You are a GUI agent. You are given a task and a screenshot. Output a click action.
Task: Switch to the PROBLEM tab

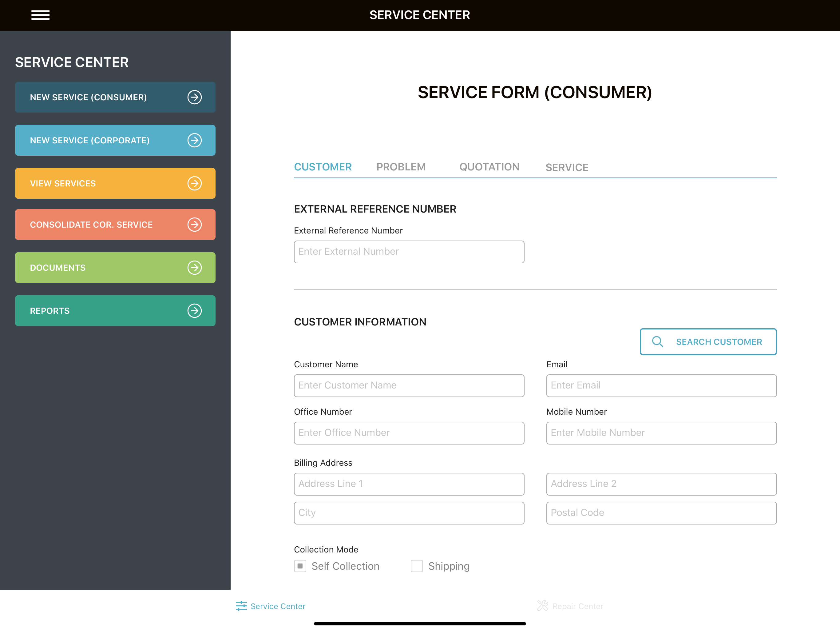click(401, 167)
